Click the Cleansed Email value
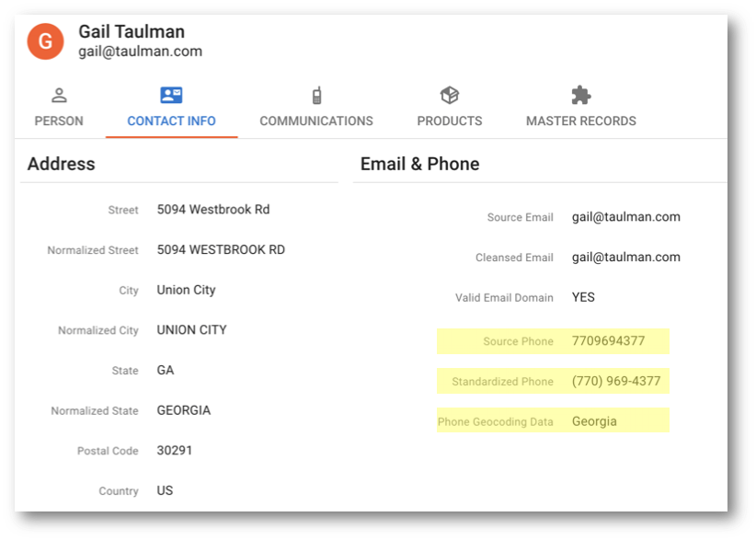 (625, 258)
